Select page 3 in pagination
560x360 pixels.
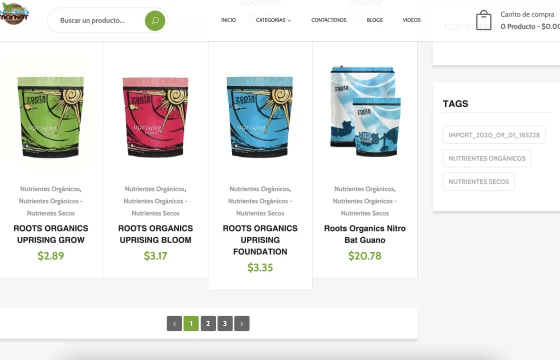225,324
